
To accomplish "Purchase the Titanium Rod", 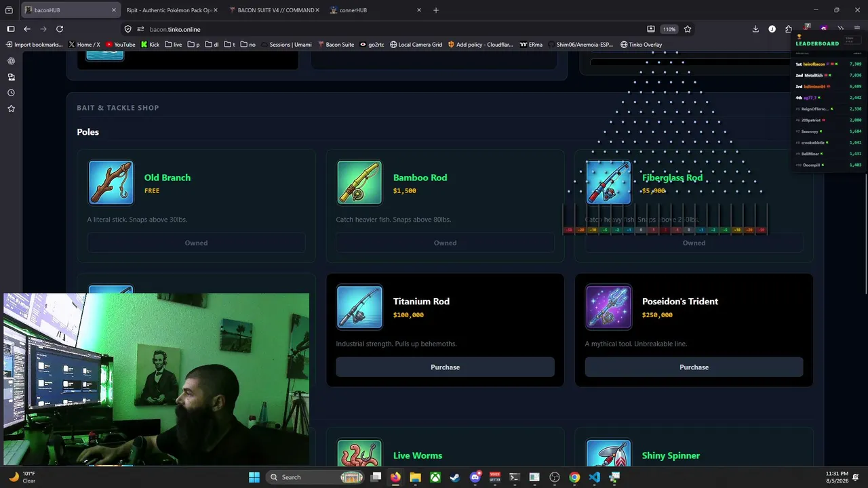I will tap(445, 367).
